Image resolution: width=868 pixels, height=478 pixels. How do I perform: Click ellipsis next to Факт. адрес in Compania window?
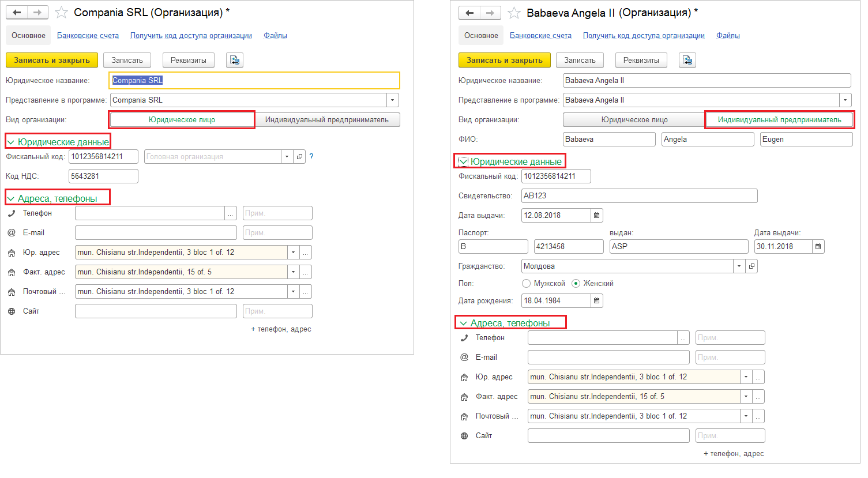pyautogui.click(x=306, y=272)
